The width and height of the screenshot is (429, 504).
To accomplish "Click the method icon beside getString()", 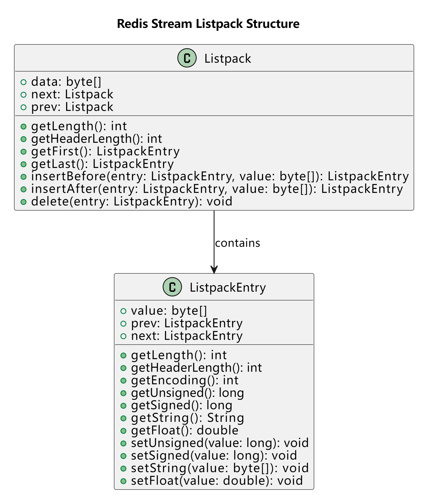I will [124, 418].
